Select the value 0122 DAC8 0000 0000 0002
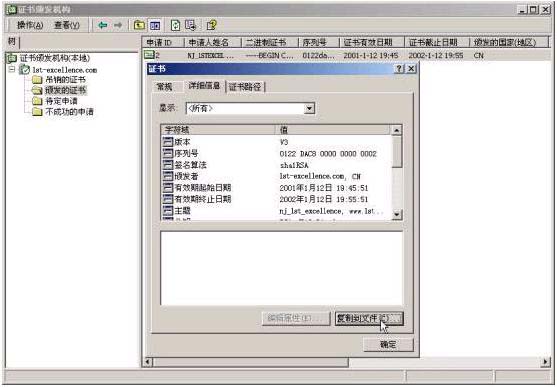557x387 pixels. 328,154
